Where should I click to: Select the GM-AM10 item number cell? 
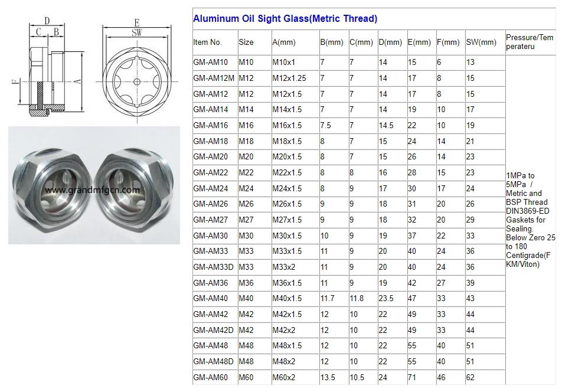[x=210, y=63]
